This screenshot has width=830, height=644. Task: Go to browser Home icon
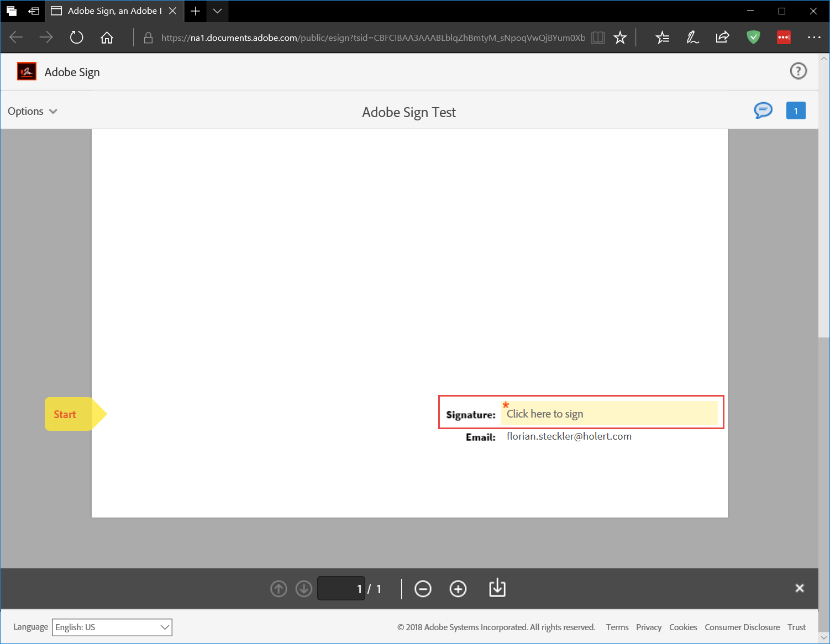(x=107, y=38)
